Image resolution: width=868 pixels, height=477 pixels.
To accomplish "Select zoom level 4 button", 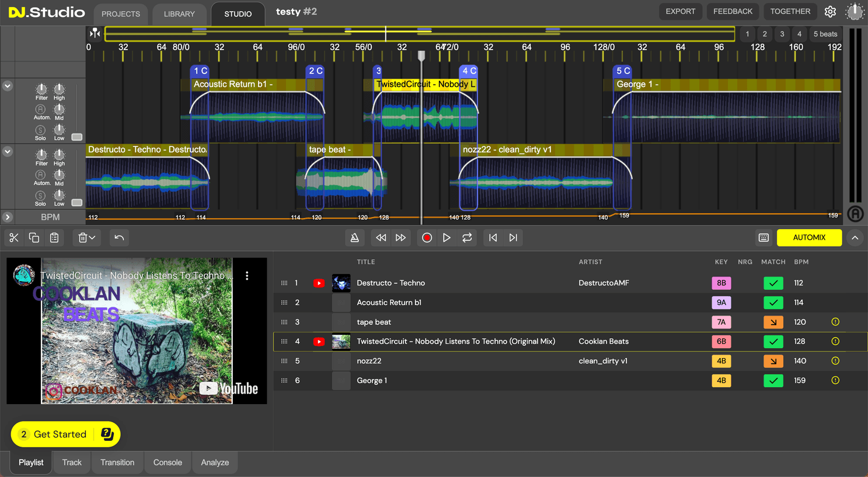I will point(800,34).
